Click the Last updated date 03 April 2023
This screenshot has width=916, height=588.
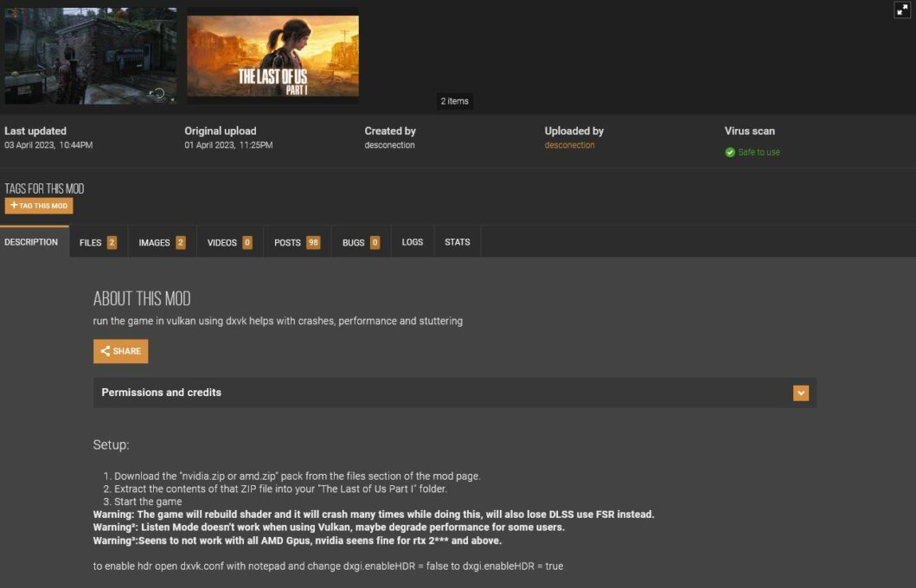pos(48,144)
